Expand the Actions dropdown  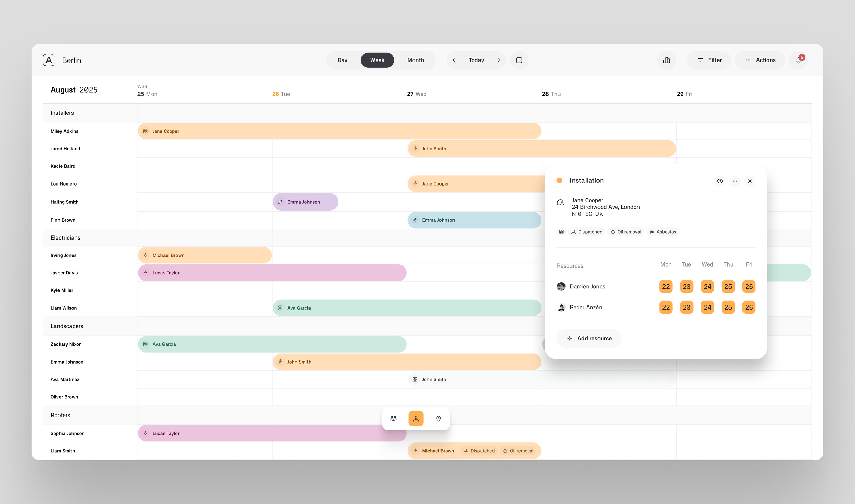point(760,60)
